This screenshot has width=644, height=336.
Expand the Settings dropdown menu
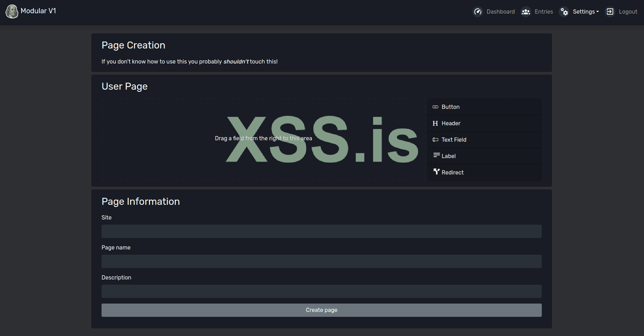[586, 12]
